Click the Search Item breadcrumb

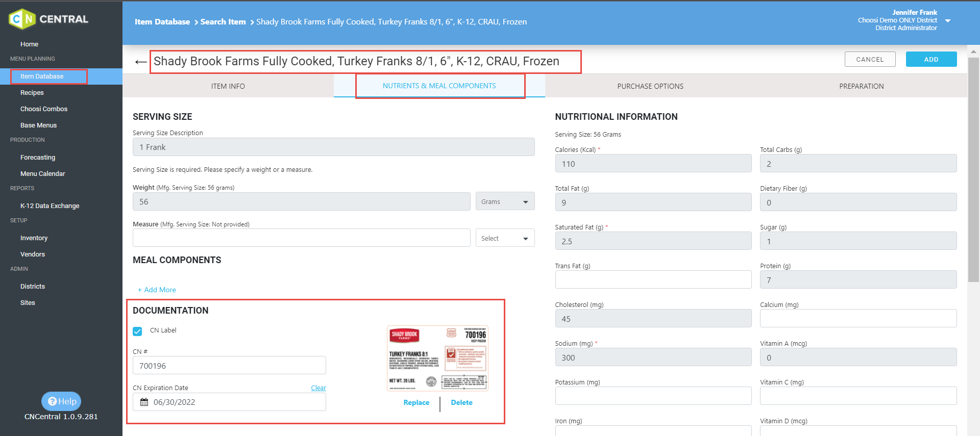point(223,22)
